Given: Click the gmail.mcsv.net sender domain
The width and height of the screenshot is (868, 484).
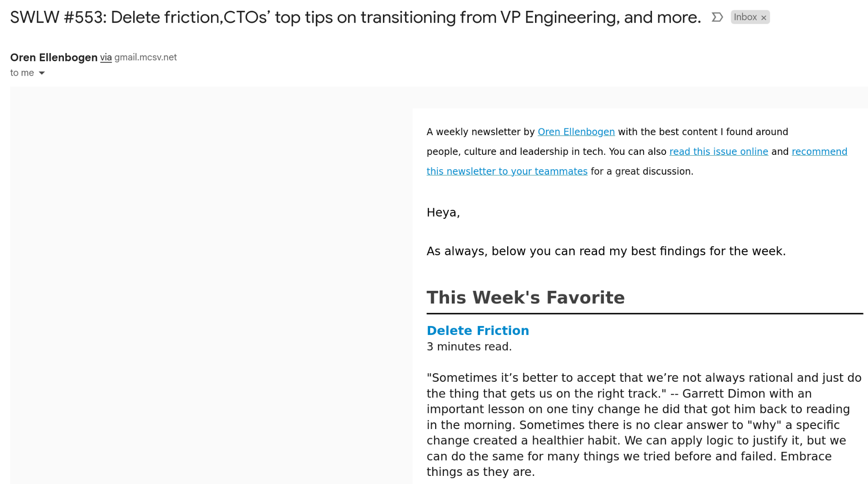Looking at the screenshot, I should click(x=145, y=57).
